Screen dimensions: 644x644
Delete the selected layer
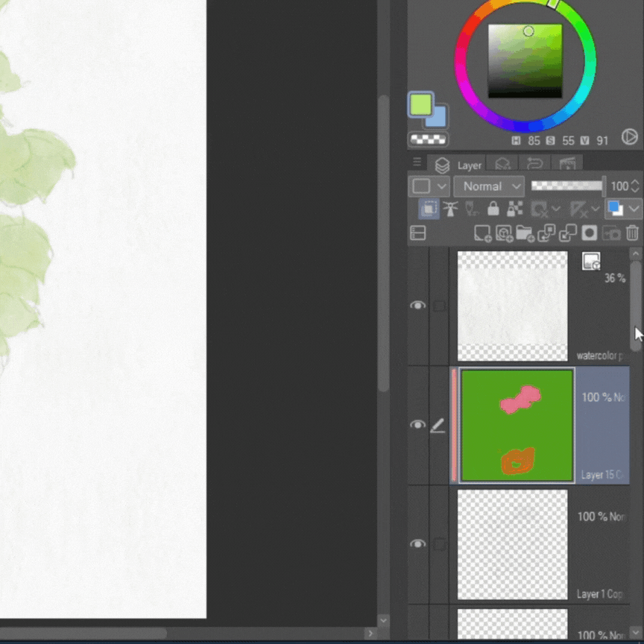(633, 233)
